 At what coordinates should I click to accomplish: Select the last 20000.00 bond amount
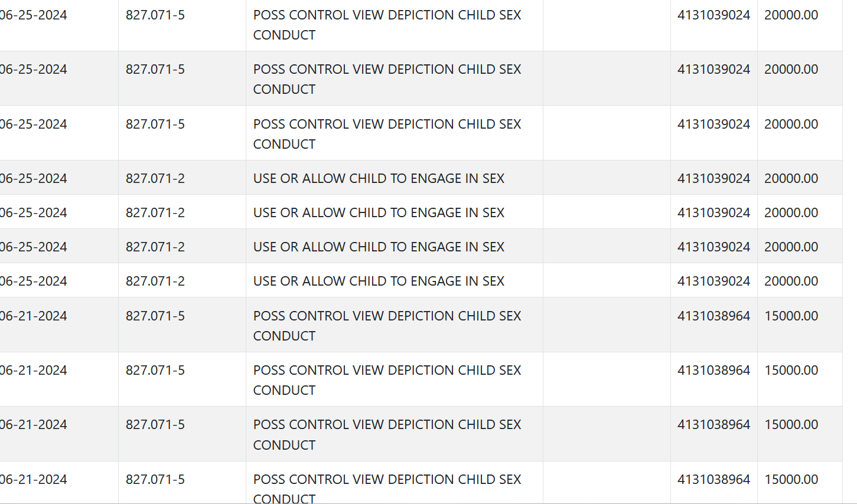click(x=791, y=281)
